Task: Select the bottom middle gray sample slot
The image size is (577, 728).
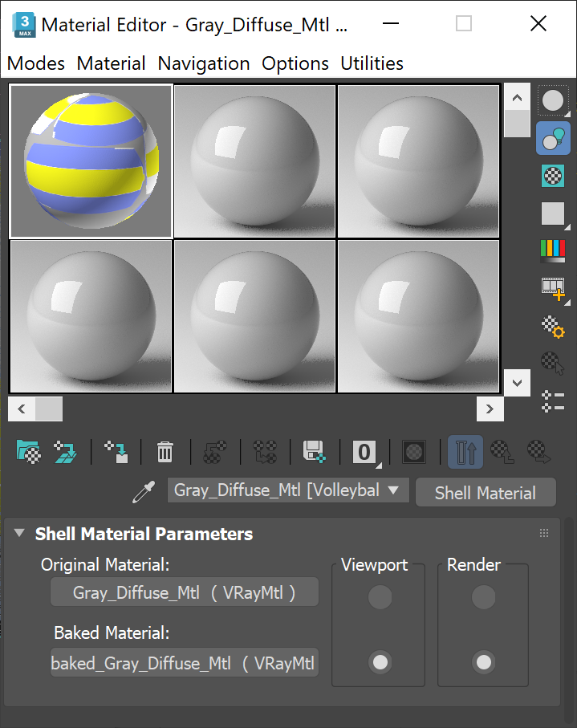Action: 254,316
